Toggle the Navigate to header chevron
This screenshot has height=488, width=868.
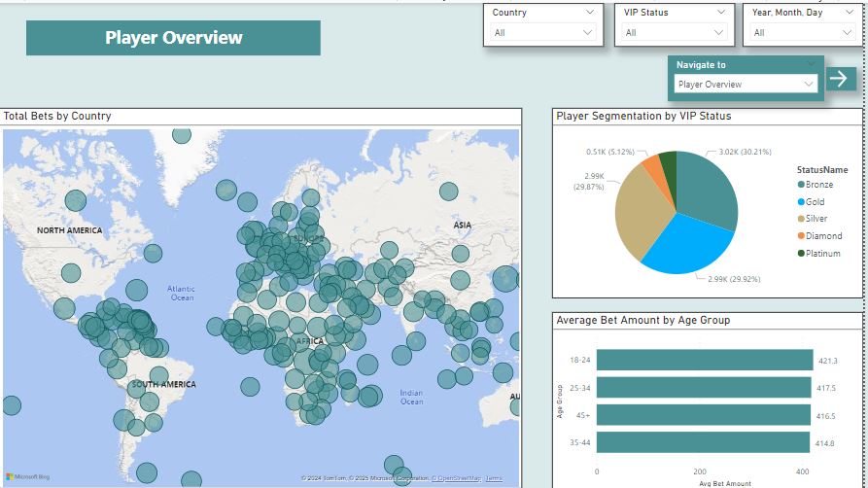pyautogui.click(x=811, y=64)
